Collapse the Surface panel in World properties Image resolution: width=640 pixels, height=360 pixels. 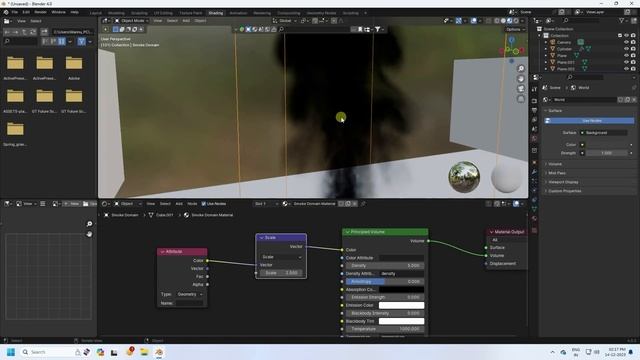(555, 111)
